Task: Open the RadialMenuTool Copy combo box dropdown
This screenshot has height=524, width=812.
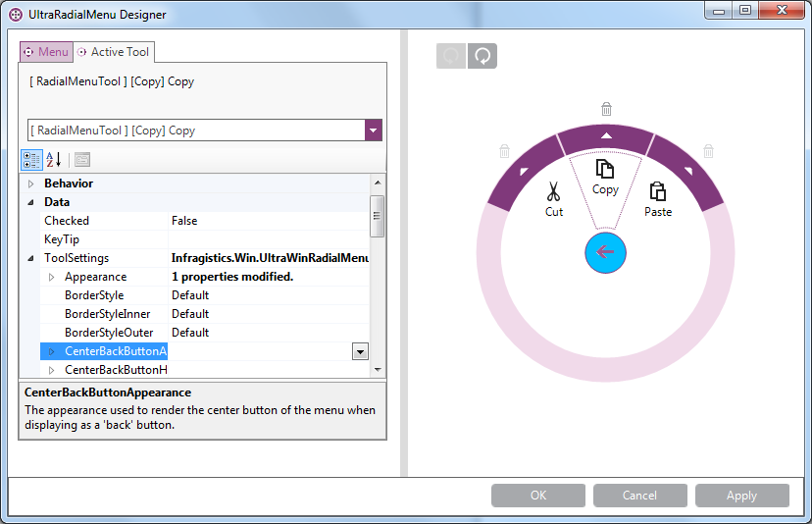Action: tap(373, 131)
